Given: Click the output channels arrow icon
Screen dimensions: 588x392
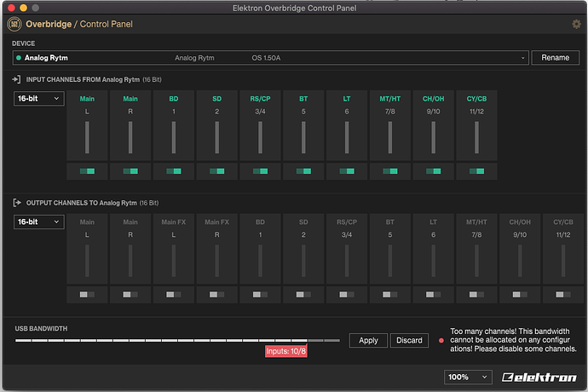Looking at the screenshot, I should pos(17,203).
